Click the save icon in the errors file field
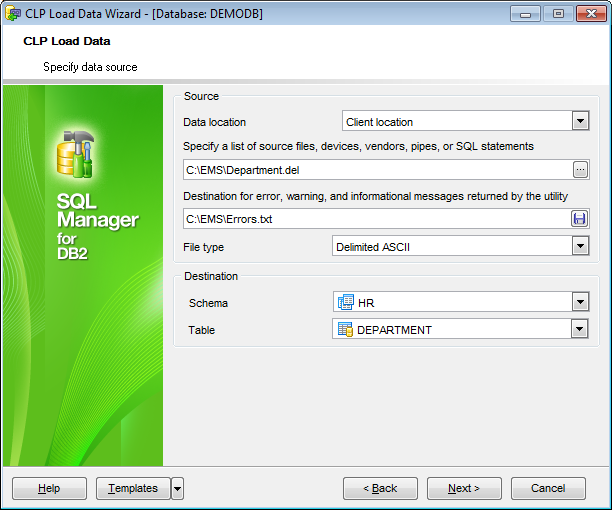The image size is (612, 510). [579, 219]
